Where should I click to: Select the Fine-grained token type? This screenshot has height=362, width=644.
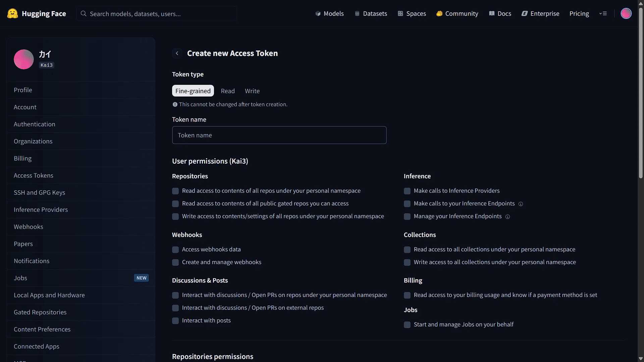click(x=193, y=91)
